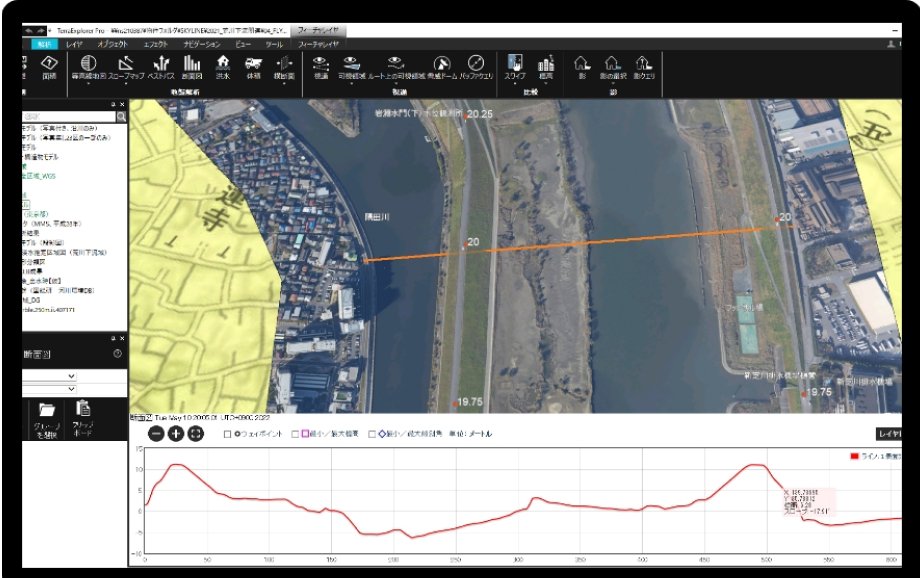Image resolution: width=920 pixels, height=578 pixels.
Task: Open the 標高 elevation comparison tool
Action: point(546,67)
